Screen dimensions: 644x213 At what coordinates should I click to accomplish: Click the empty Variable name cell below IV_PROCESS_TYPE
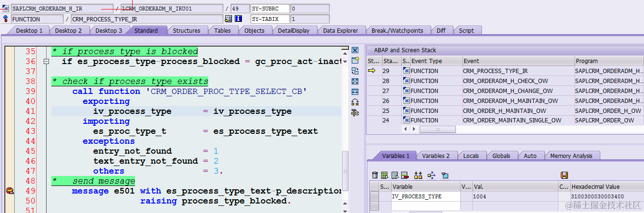click(x=425, y=206)
